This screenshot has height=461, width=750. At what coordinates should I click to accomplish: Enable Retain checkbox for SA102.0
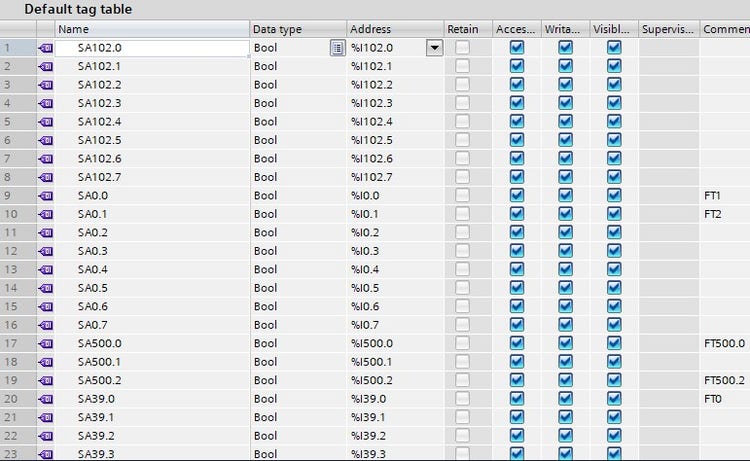pos(462,48)
